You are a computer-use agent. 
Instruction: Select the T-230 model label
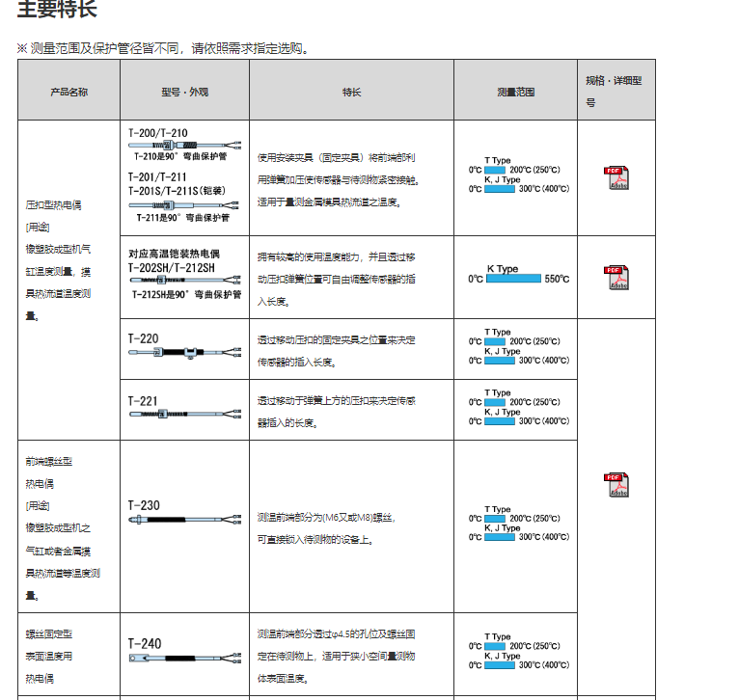(144, 505)
